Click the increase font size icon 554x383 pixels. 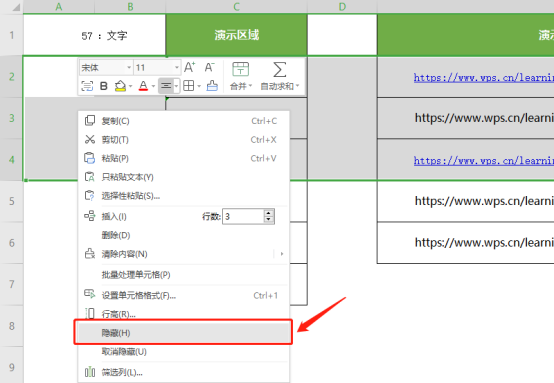(x=190, y=67)
